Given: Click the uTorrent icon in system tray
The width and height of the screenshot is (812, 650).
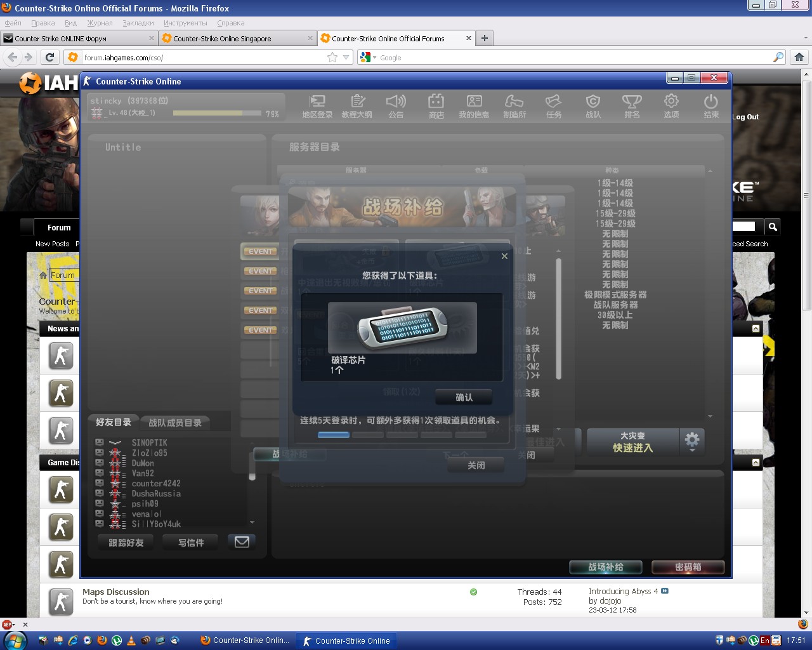Looking at the screenshot, I should tap(754, 640).
